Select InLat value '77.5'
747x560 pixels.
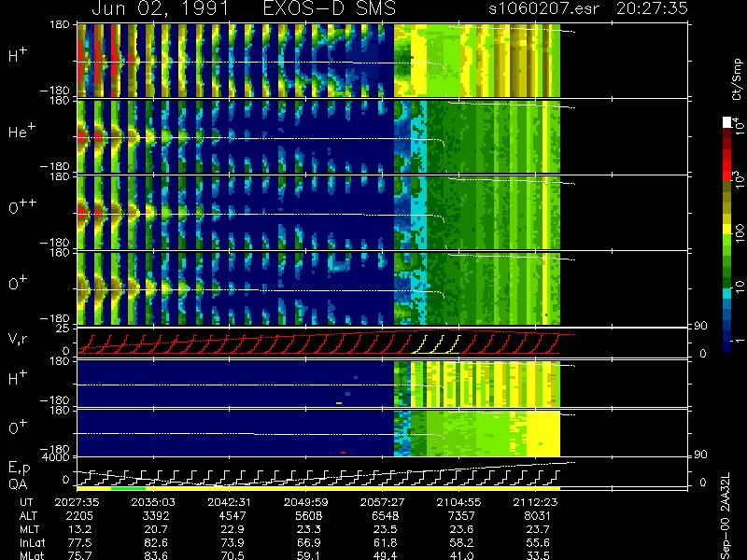click(x=79, y=542)
